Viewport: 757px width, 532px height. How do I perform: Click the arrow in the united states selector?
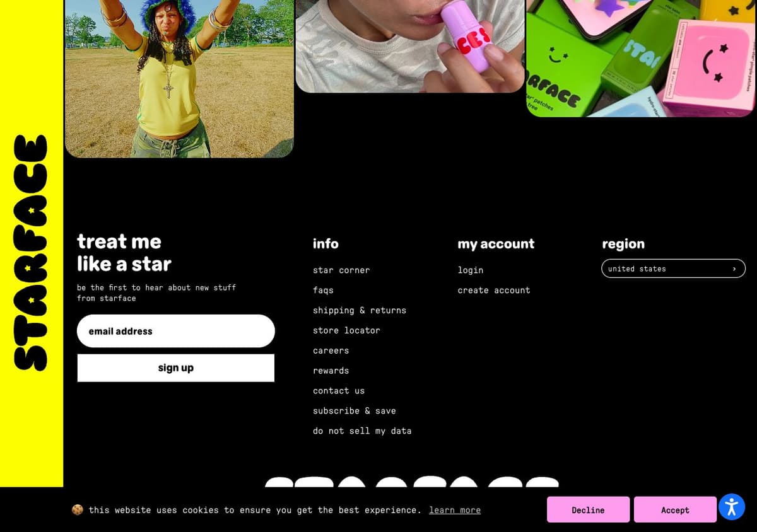(x=734, y=269)
